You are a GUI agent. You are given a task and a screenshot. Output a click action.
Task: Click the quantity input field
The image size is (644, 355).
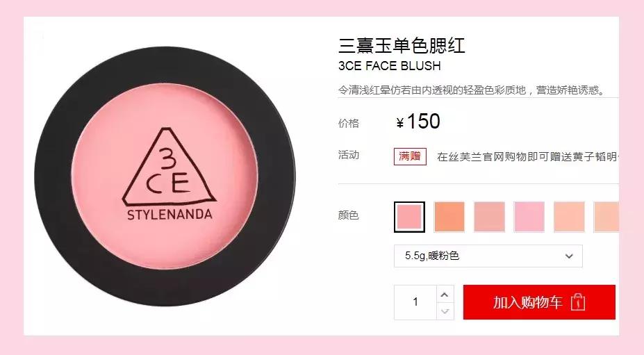click(415, 302)
